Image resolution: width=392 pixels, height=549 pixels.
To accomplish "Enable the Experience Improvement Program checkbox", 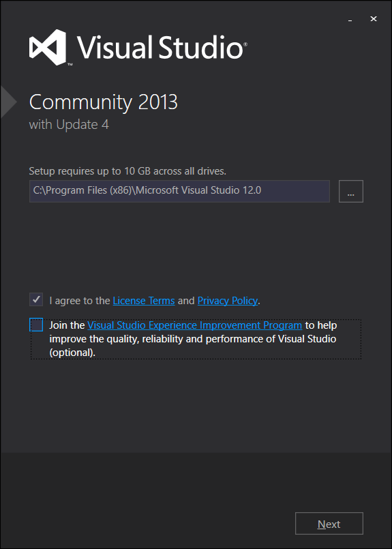I will pyautogui.click(x=36, y=325).
